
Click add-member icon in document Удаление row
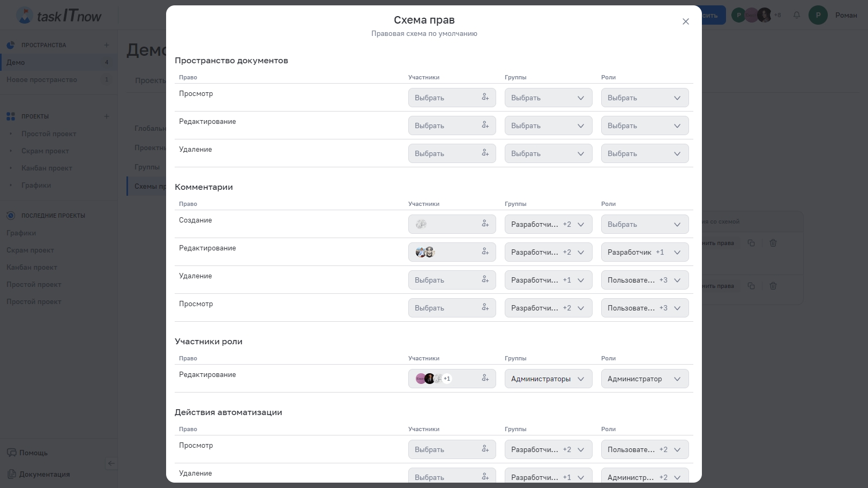(485, 153)
